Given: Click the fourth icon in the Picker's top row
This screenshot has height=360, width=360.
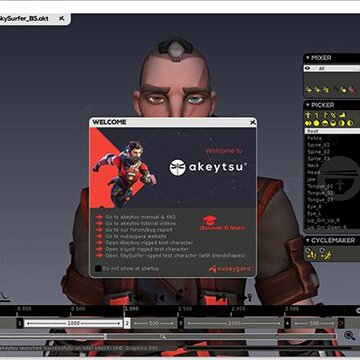Looking at the screenshot, I should click(333, 115).
